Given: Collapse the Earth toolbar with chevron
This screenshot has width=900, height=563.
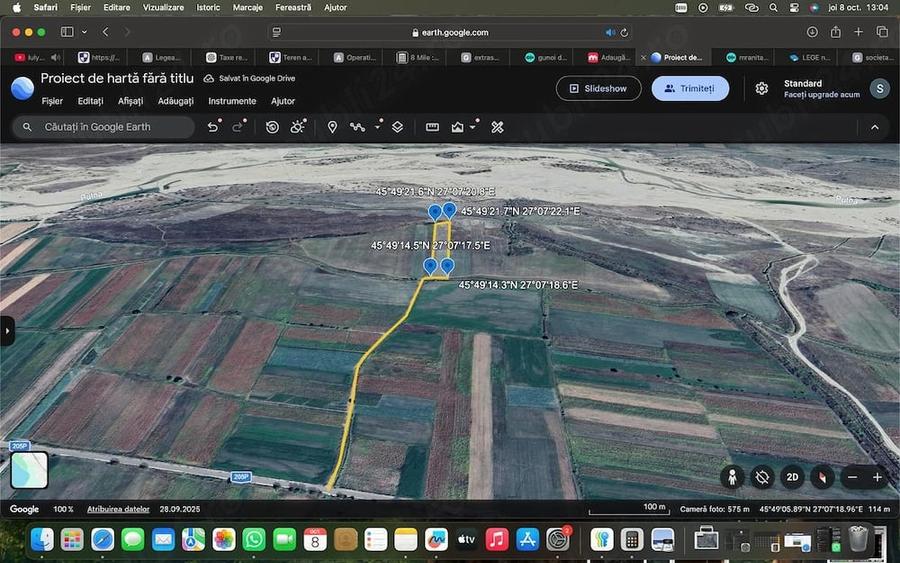Looking at the screenshot, I should [x=875, y=127].
